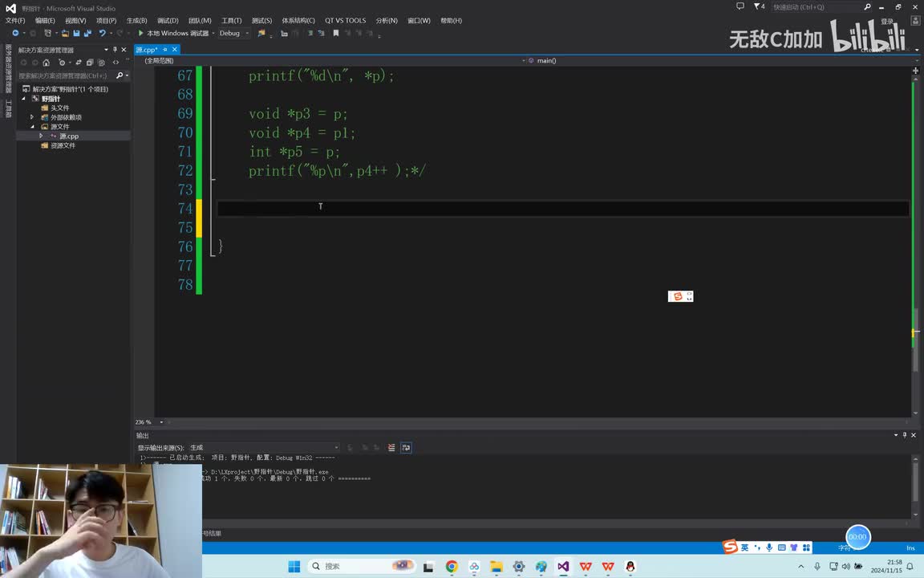Screen dimensions: 924x578
Task: Click the Sogou 英 input mode indicator
Action: click(x=745, y=547)
